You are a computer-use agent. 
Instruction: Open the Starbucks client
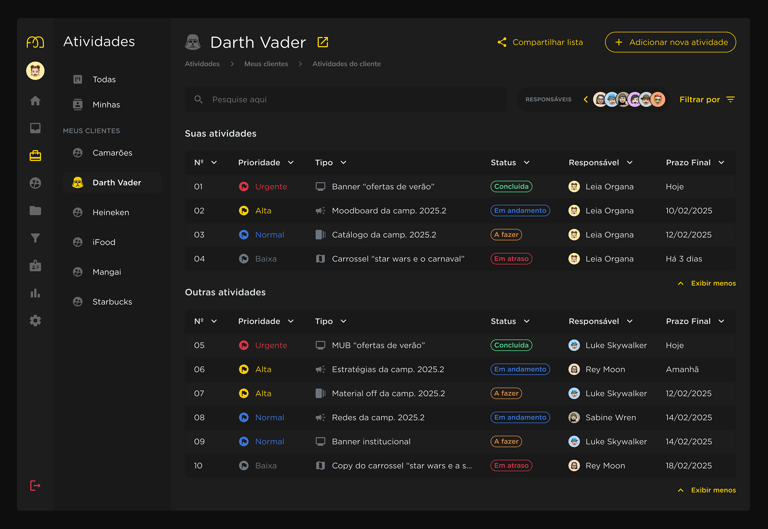(112, 302)
